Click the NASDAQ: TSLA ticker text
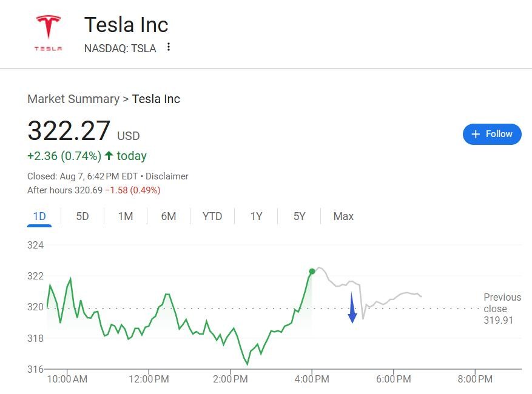This screenshot has height=394, width=532. pyautogui.click(x=120, y=48)
